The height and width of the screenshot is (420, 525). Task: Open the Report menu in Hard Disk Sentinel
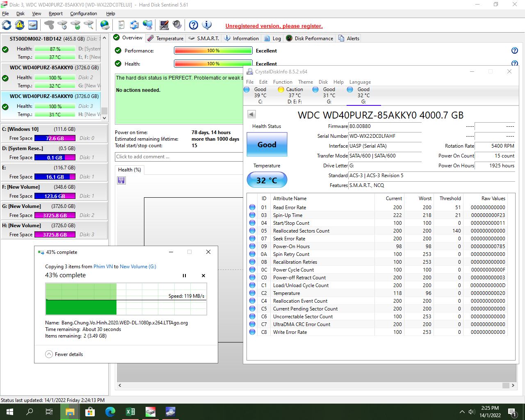(56, 14)
